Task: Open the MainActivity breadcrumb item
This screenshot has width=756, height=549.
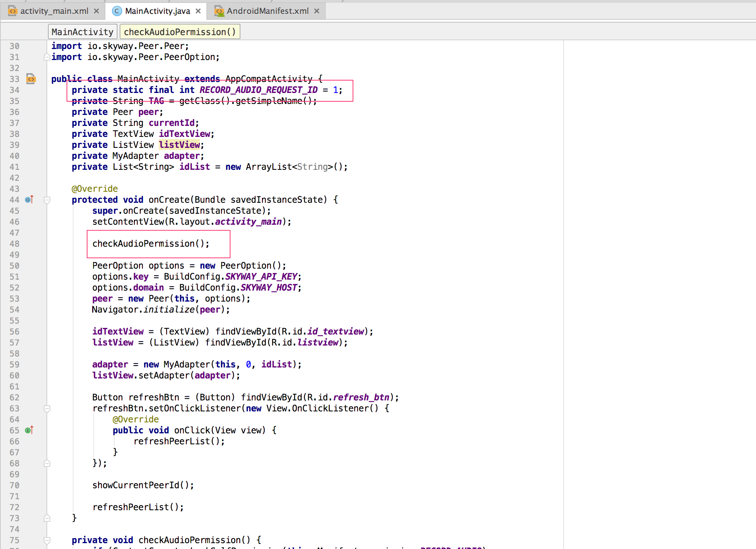Action: [82, 31]
